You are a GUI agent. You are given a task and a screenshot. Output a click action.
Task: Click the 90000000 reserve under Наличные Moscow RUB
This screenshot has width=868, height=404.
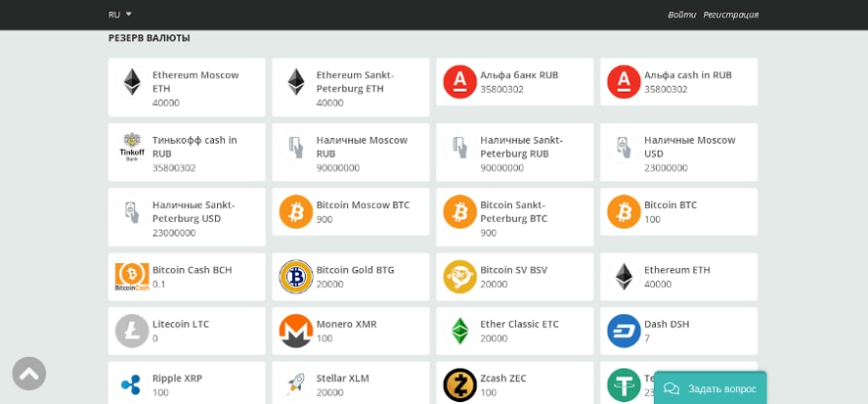[337, 168]
